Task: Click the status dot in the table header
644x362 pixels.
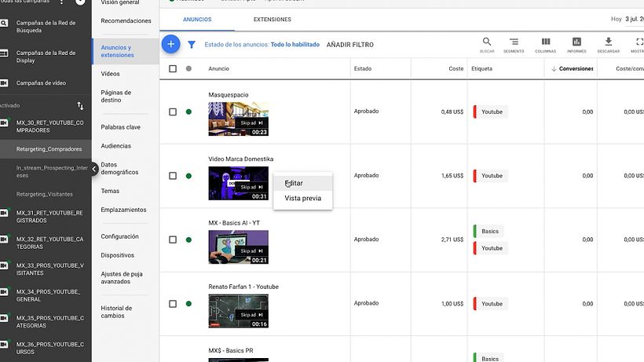Action: pos(188,68)
